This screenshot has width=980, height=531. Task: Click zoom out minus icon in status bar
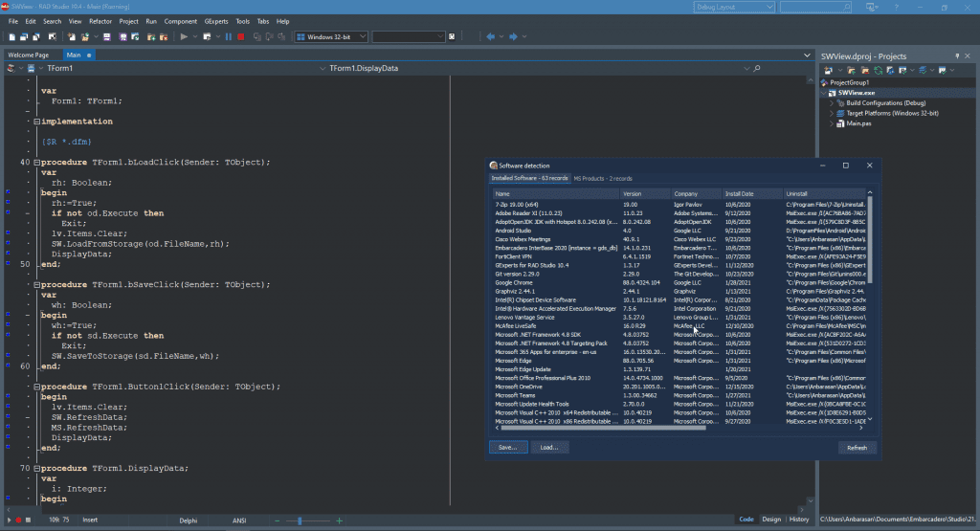coord(278,520)
